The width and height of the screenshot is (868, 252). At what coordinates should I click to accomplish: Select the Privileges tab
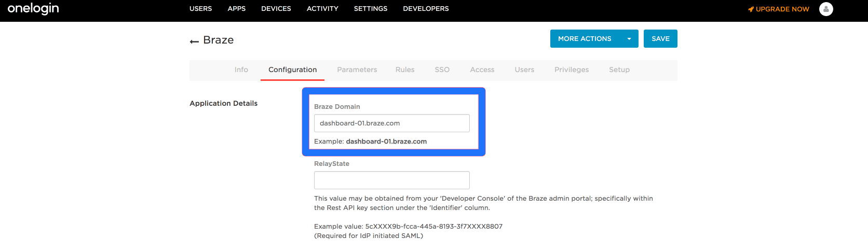572,70
